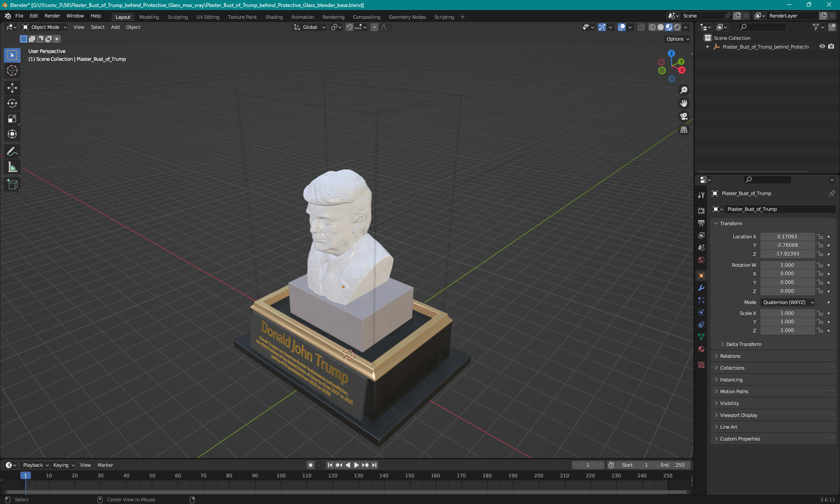Switch orthographic/perspective view grid icon
This screenshot has height=504, width=840.
684,130
